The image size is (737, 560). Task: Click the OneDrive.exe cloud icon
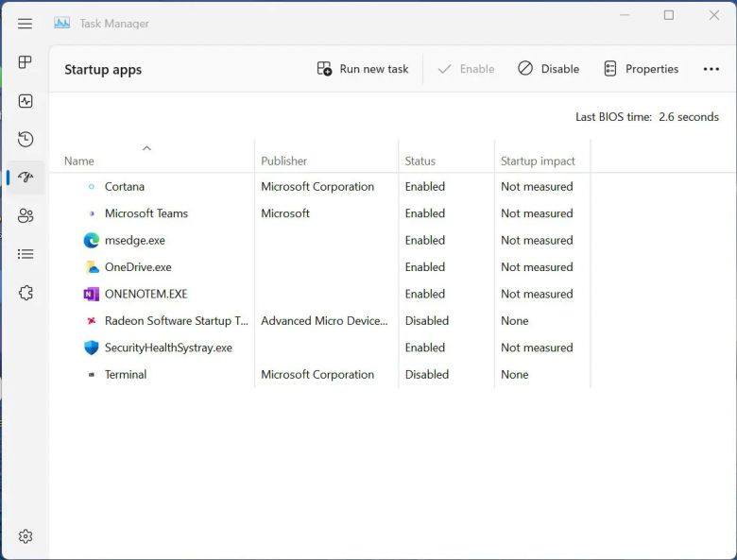click(92, 267)
